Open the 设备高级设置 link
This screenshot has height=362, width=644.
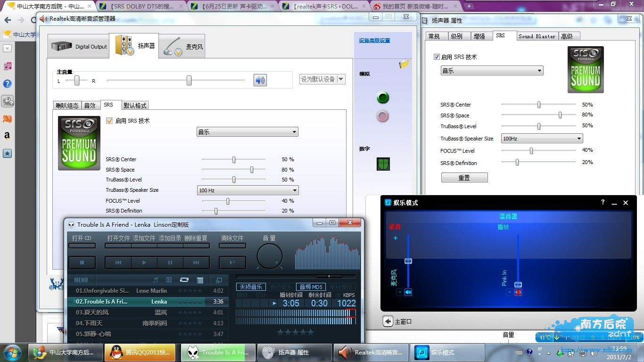click(x=374, y=41)
